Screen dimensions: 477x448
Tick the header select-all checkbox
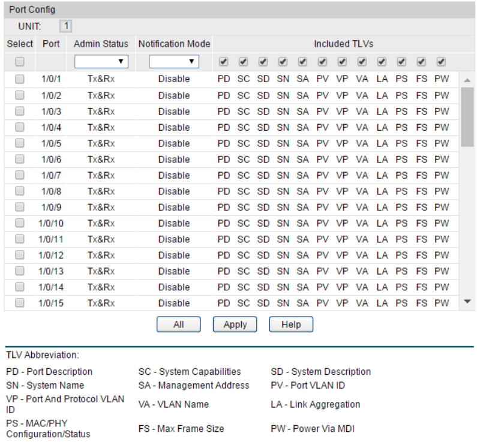pos(20,62)
